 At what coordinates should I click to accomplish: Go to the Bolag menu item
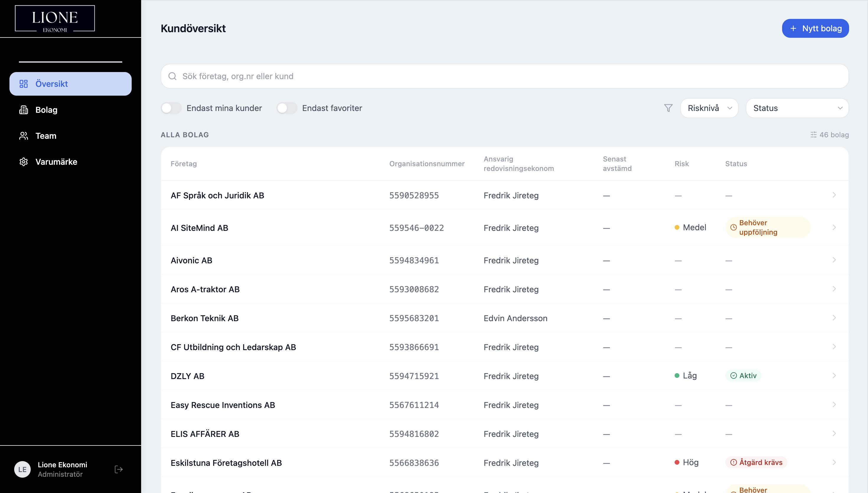[x=46, y=110]
